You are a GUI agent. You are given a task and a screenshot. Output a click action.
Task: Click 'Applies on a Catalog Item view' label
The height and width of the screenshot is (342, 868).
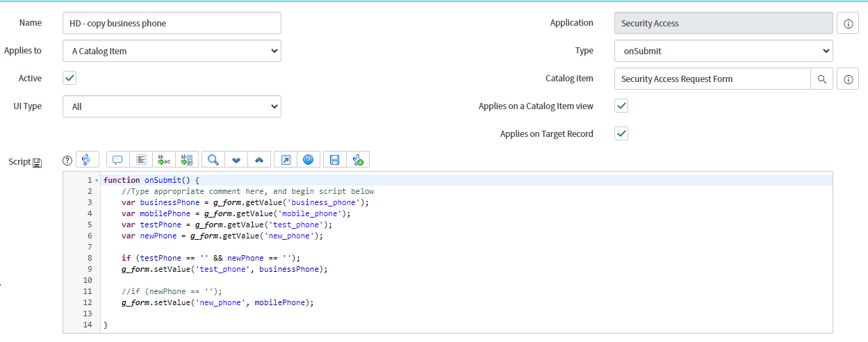tap(536, 106)
